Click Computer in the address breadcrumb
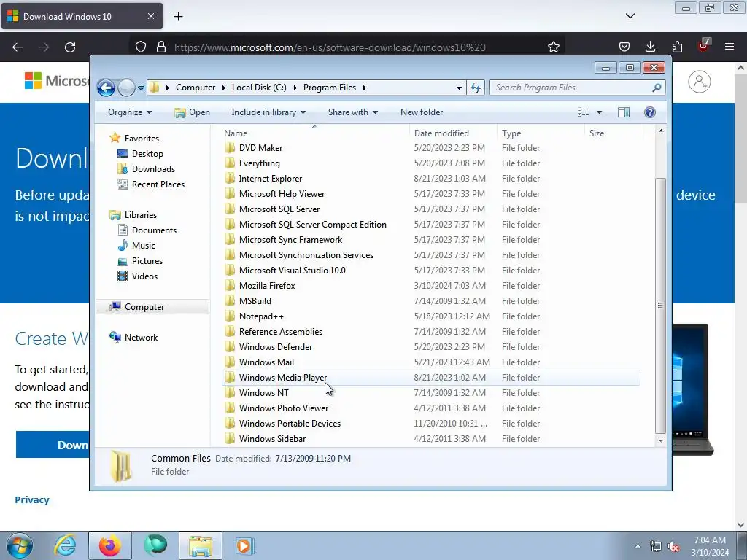This screenshot has height=560, width=747. 196,87
